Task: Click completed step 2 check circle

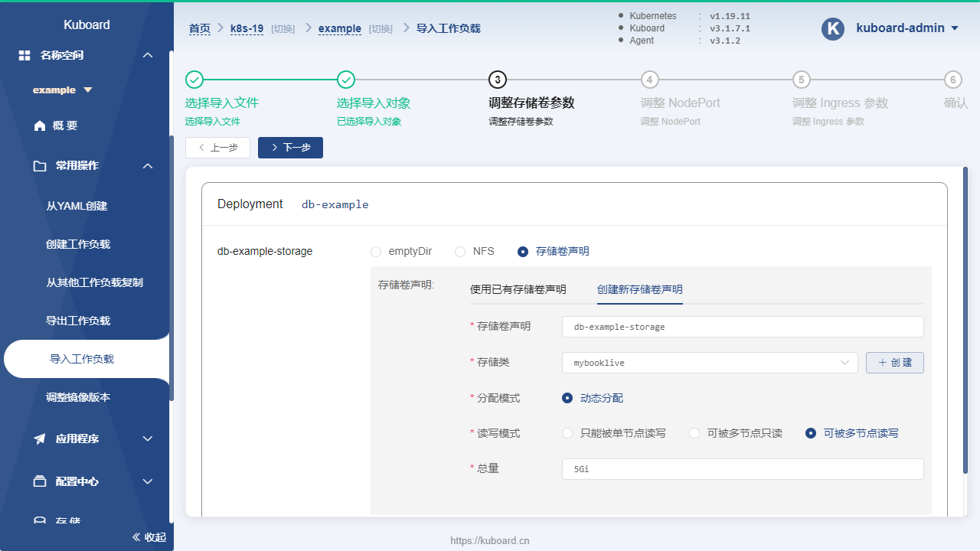Action: tap(346, 80)
